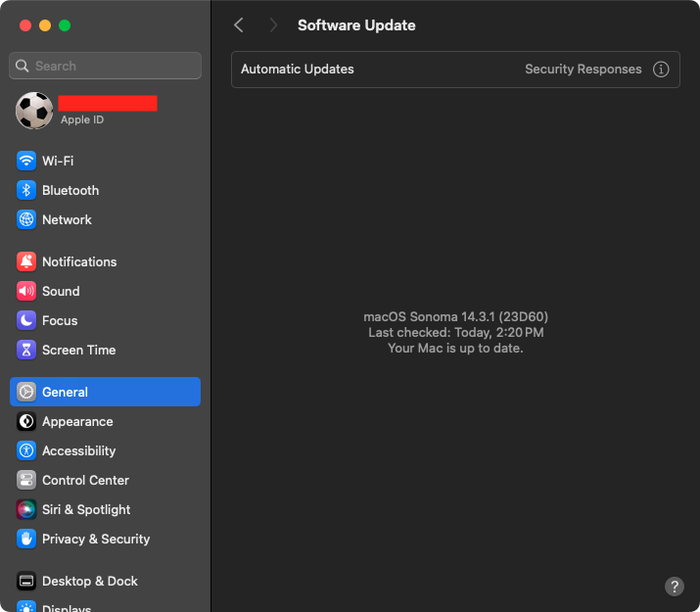
Task: Open Privacy & Security settings
Action: click(x=105, y=540)
